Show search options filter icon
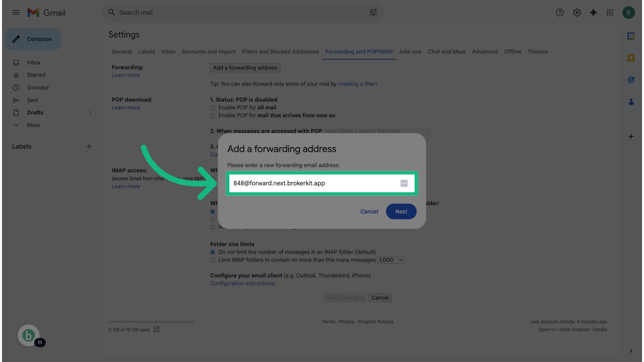This screenshot has width=644, height=362. click(373, 12)
